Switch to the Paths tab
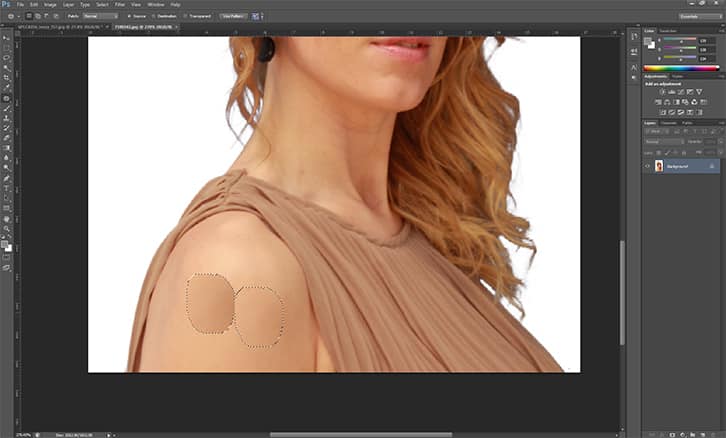726x438 pixels. [x=687, y=123]
